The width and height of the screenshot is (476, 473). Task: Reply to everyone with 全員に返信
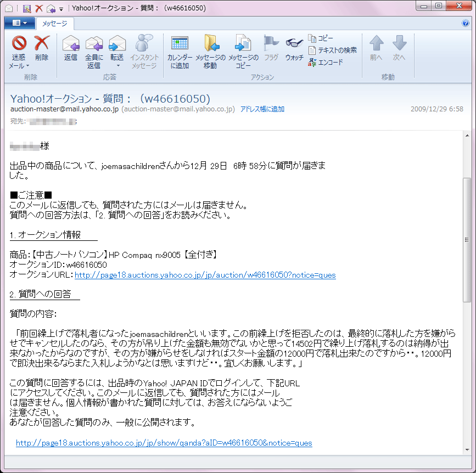point(94,52)
